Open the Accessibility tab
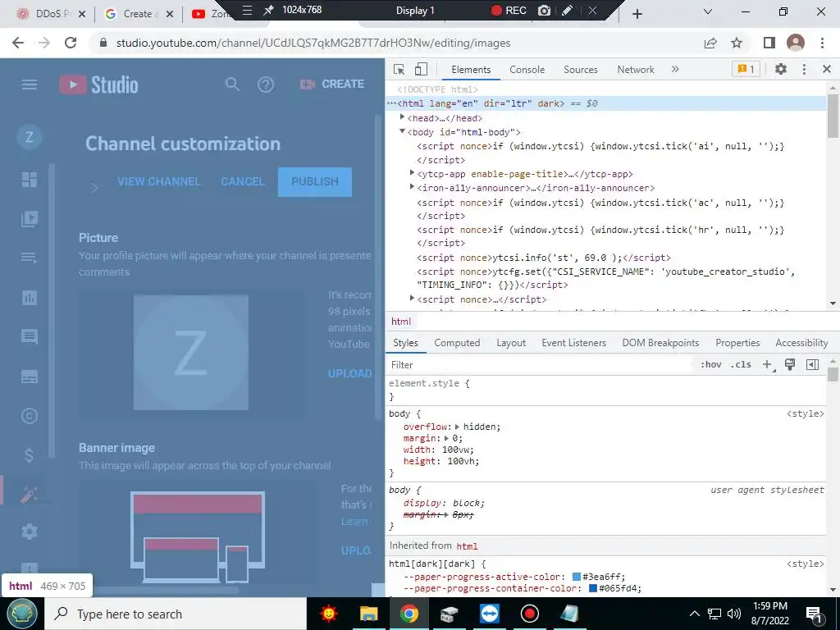 [801, 343]
